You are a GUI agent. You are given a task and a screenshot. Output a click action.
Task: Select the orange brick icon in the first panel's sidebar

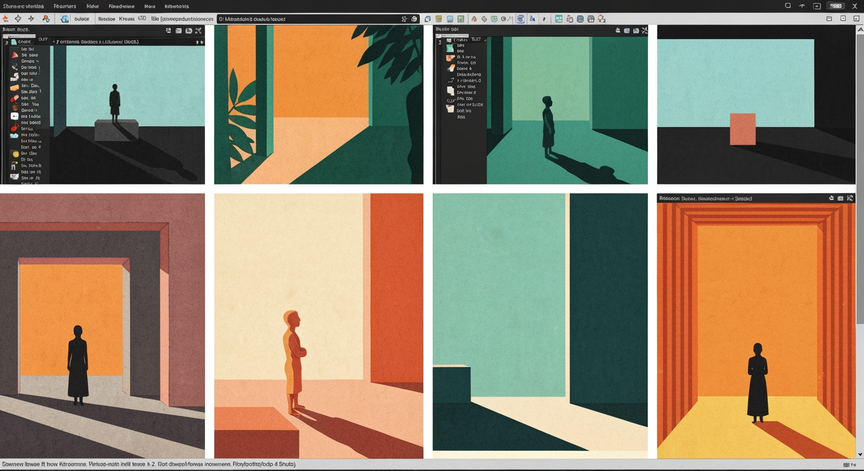coord(14,88)
